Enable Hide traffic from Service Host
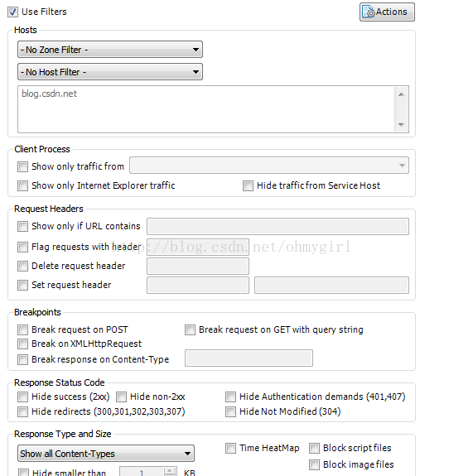Image resolution: width=449 pixels, height=476 pixels. click(x=248, y=185)
